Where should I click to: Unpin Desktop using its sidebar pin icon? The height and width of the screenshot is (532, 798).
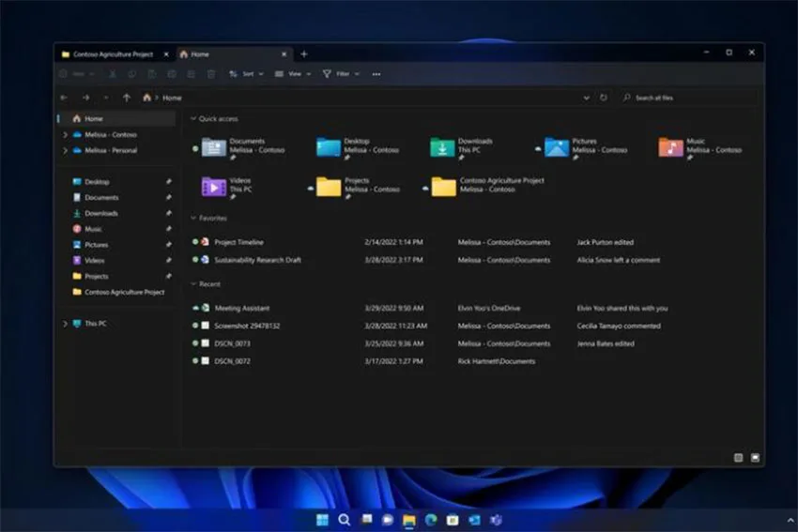(168, 182)
